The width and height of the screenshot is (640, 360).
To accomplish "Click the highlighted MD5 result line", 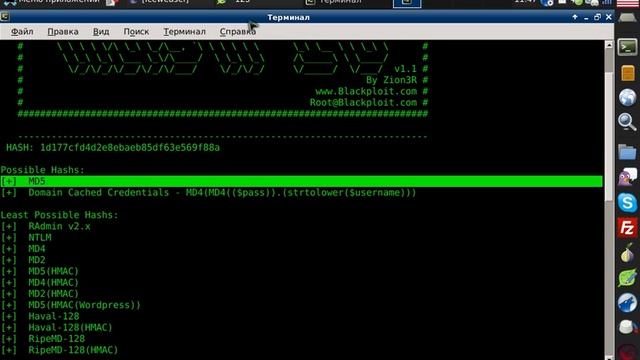I will [x=301, y=181].
